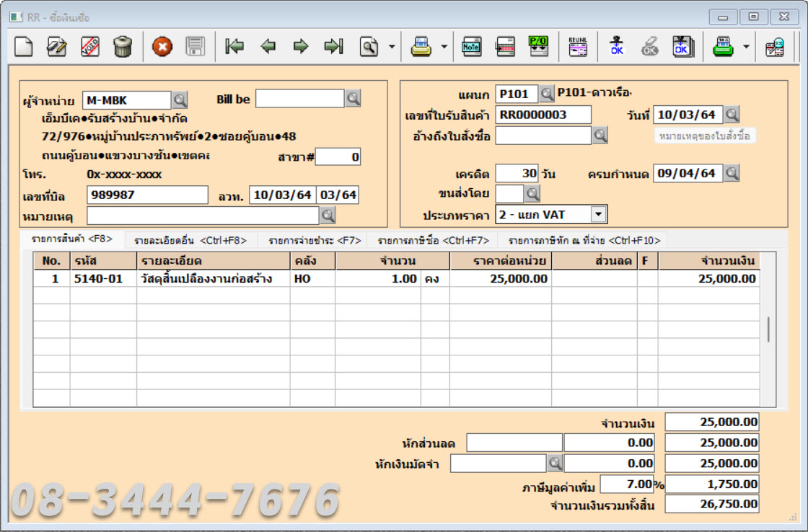Click the green P/O icon

538,47
